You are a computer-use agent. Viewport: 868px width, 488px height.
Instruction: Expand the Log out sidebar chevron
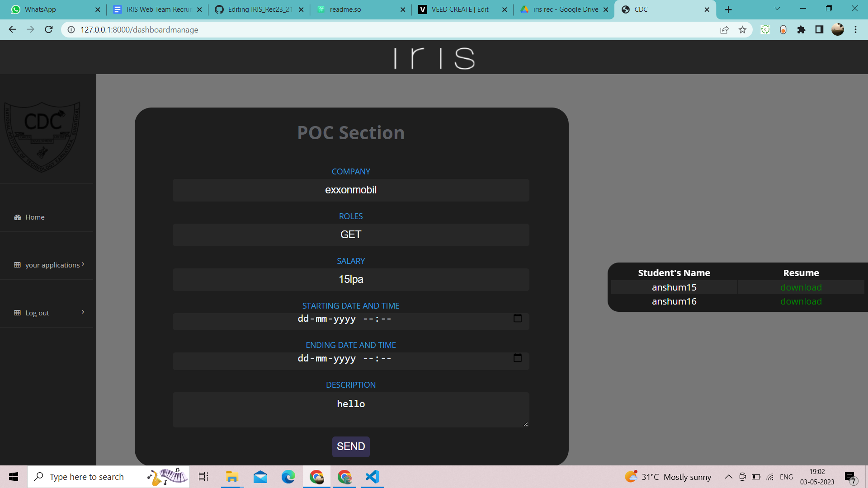point(83,312)
